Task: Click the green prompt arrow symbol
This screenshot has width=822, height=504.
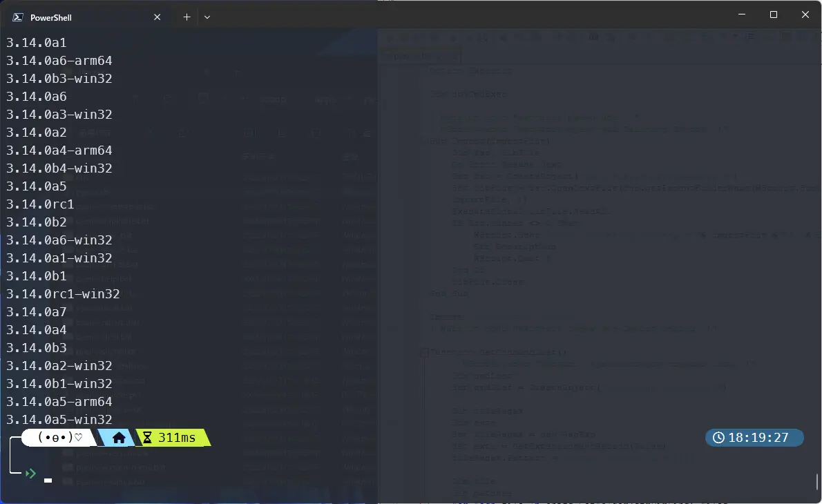Action: click(30, 474)
